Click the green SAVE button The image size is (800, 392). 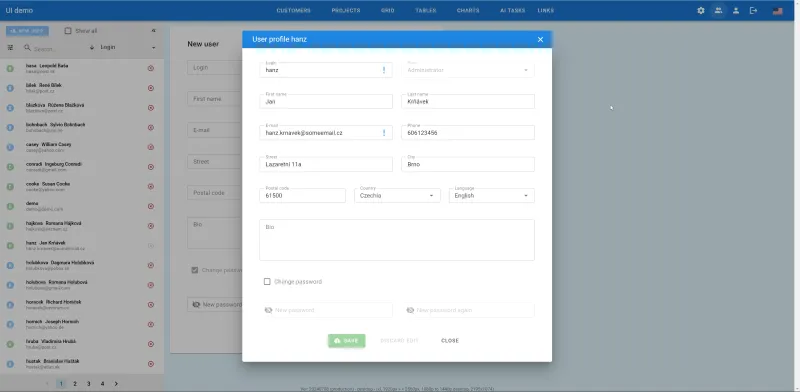346,340
